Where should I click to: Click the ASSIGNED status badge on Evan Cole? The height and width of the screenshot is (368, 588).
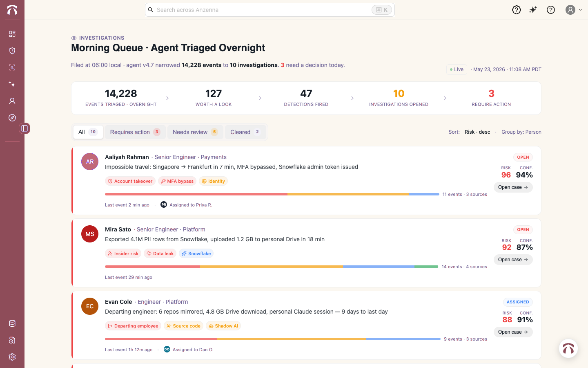coord(518,302)
